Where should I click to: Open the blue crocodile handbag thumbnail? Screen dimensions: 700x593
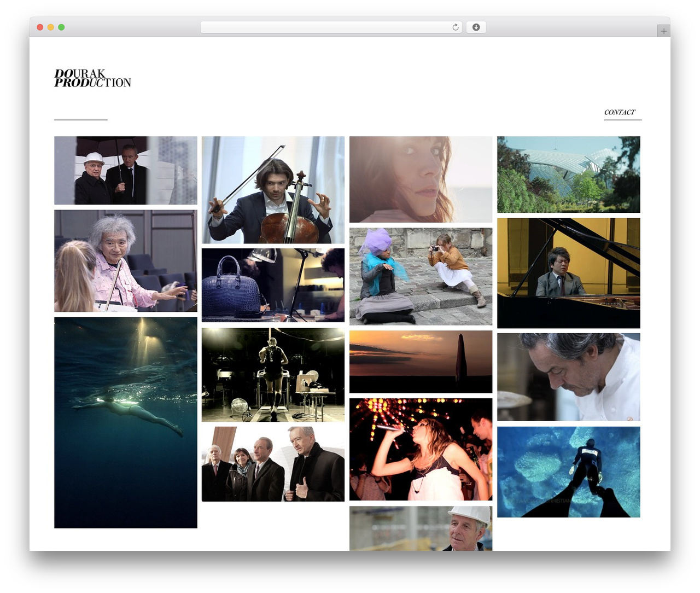pyautogui.click(x=273, y=286)
